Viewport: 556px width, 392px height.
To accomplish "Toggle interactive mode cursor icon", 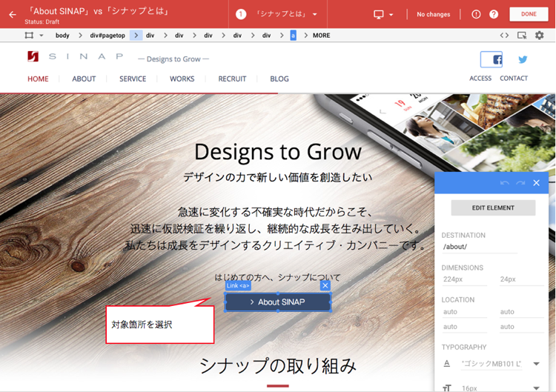I will (x=522, y=36).
